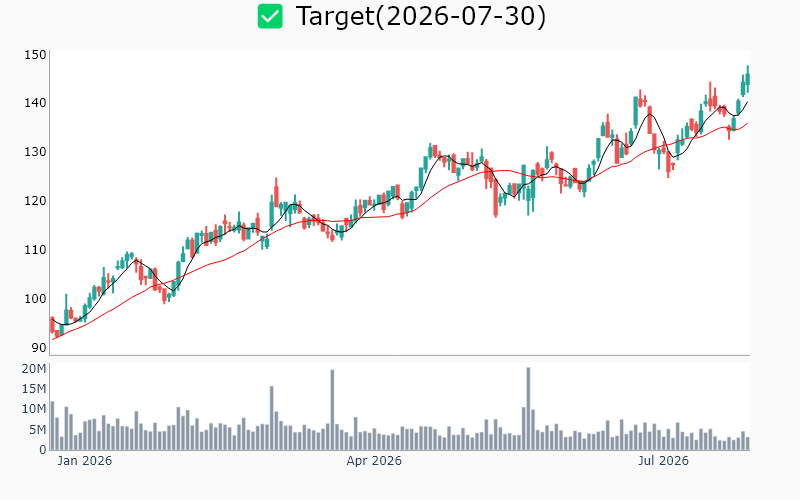The width and height of the screenshot is (800, 500).
Task: Click the first volume bar at the chart's left
Action: (52, 426)
